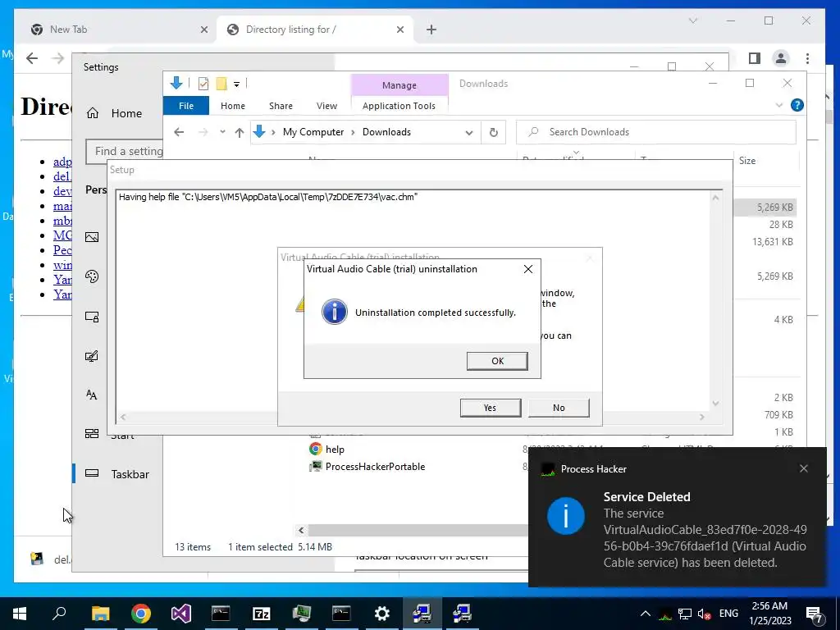Click Downloads in the address path

tap(386, 132)
